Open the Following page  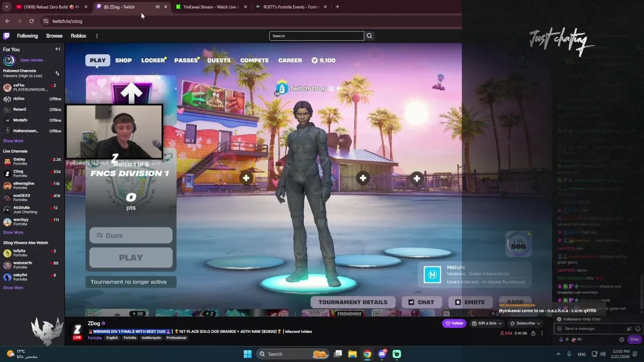27,36
